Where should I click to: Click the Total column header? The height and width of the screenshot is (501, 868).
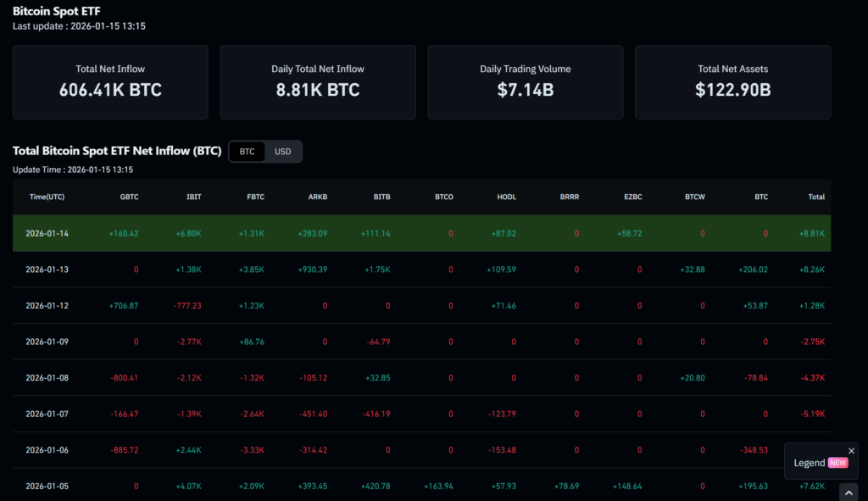coord(815,197)
